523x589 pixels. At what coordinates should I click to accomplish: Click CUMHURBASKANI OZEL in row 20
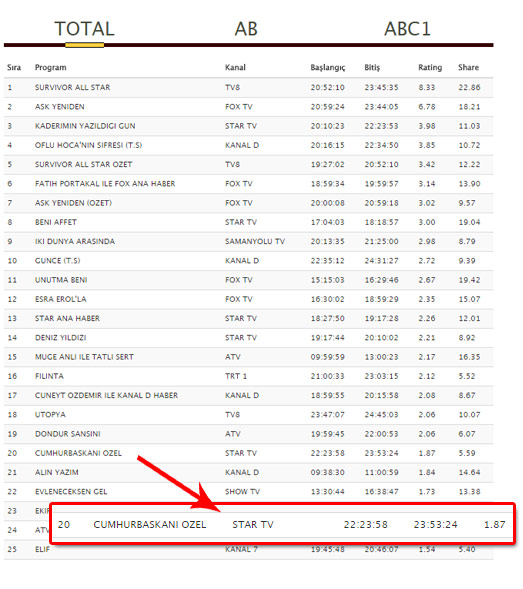point(78,453)
